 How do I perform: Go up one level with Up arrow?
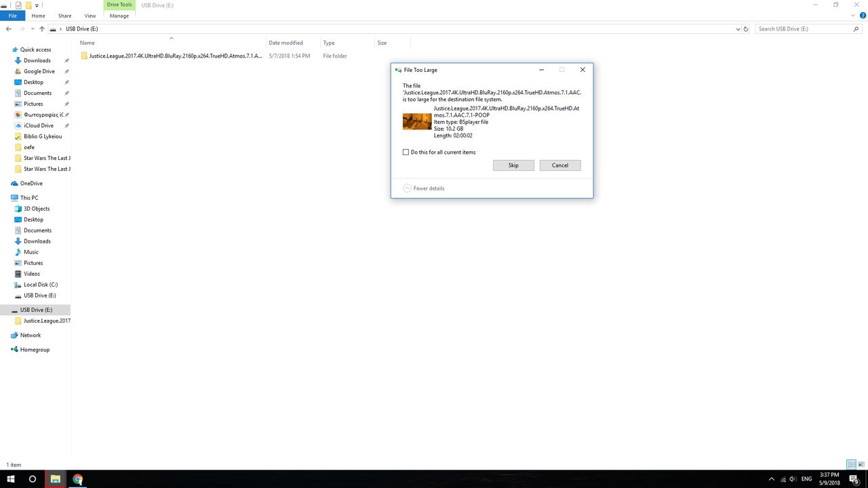[x=42, y=29]
